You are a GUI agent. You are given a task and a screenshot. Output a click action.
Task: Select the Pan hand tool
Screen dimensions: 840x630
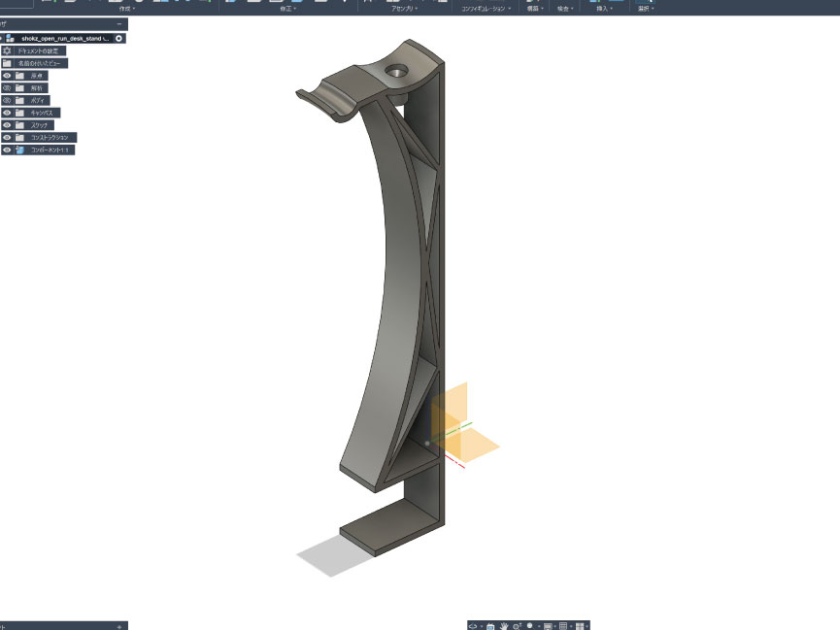(503, 626)
